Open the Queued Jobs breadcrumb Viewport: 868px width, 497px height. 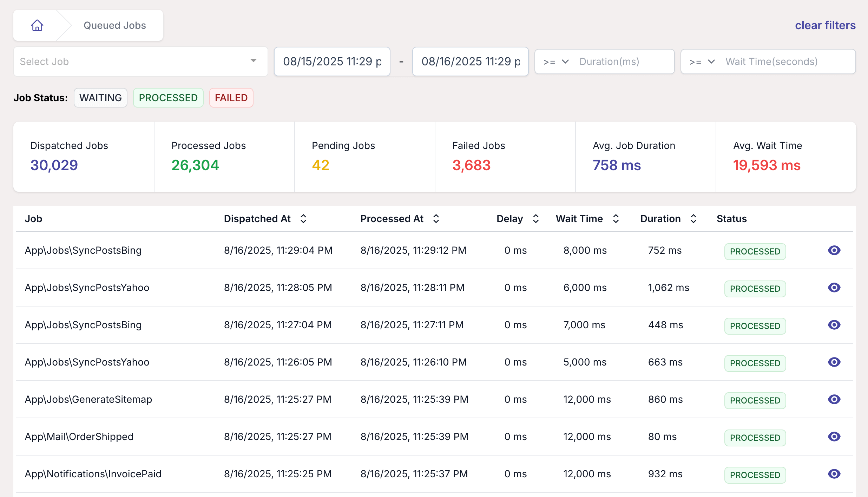coord(114,25)
